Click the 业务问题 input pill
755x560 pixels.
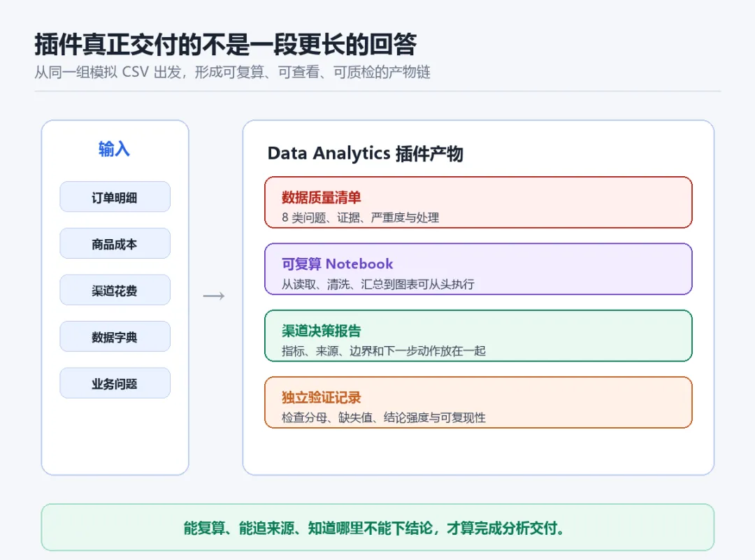pos(115,383)
